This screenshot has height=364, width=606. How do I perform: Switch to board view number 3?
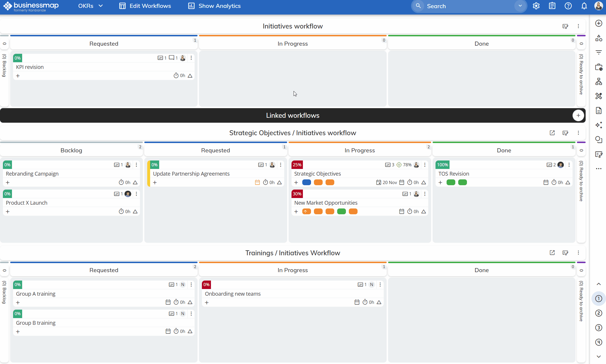[598, 328]
